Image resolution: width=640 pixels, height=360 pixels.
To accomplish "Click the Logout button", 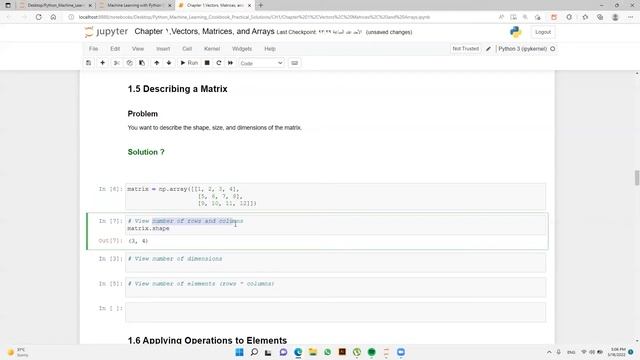I will pyautogui.click(x=543, y=32).
